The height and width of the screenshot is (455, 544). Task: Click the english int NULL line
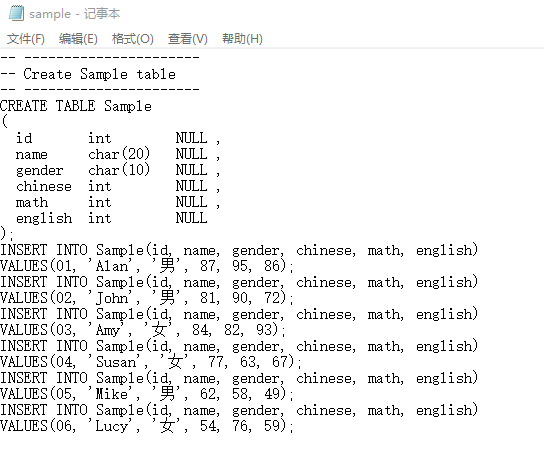112,218
